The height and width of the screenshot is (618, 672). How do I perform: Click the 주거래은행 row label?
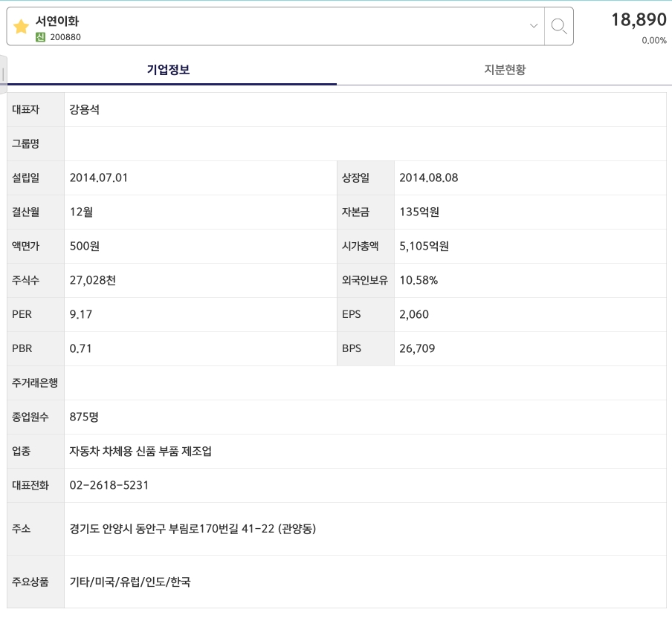tap(35, 383)
